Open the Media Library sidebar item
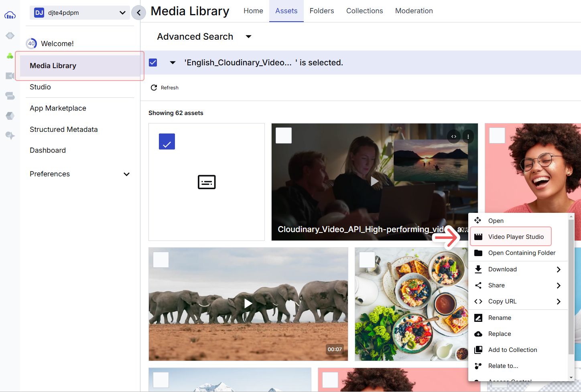This screenshot has width=581, height=392. coord(80,66)
